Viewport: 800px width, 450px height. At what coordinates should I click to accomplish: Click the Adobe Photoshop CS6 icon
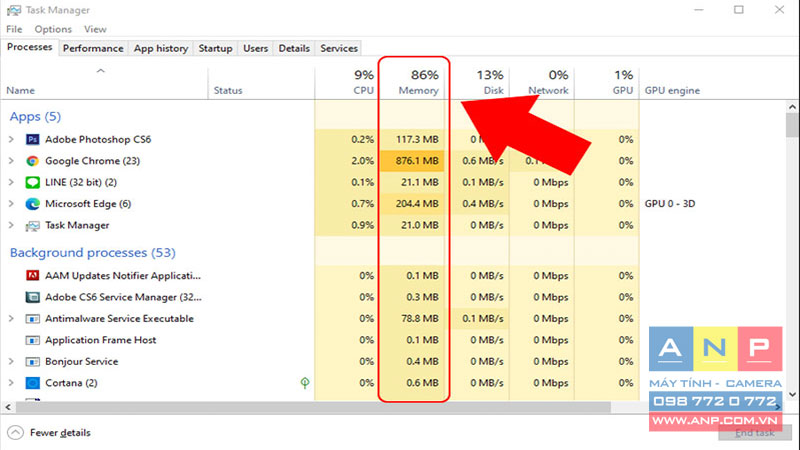coord(33,139)
